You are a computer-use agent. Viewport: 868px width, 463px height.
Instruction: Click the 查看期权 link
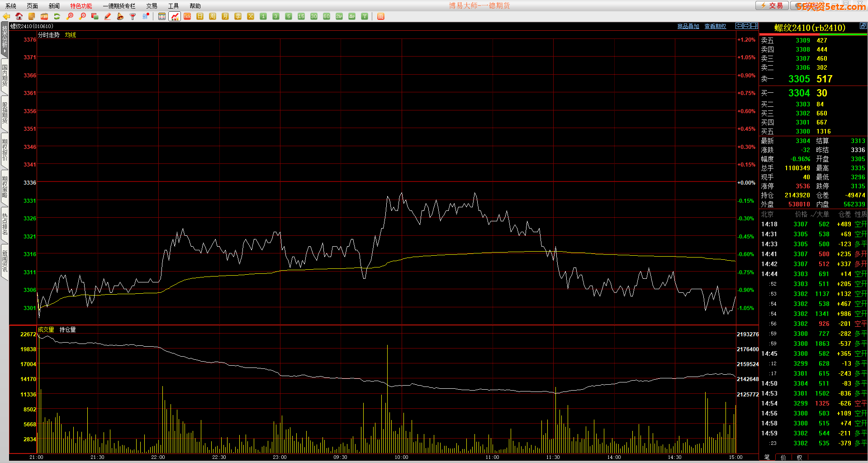coord(715,26)
